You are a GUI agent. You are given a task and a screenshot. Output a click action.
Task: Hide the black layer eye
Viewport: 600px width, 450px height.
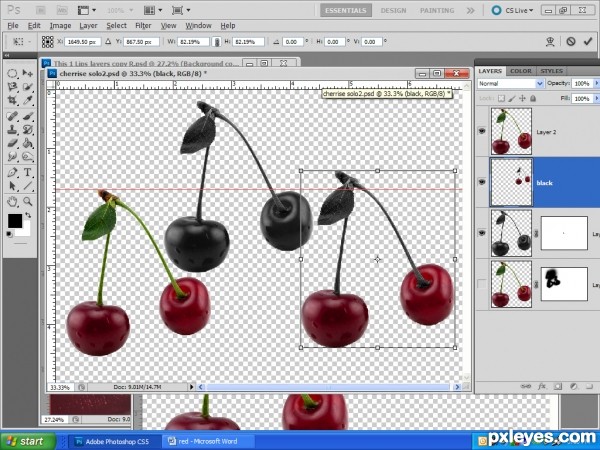pos(482,182)
